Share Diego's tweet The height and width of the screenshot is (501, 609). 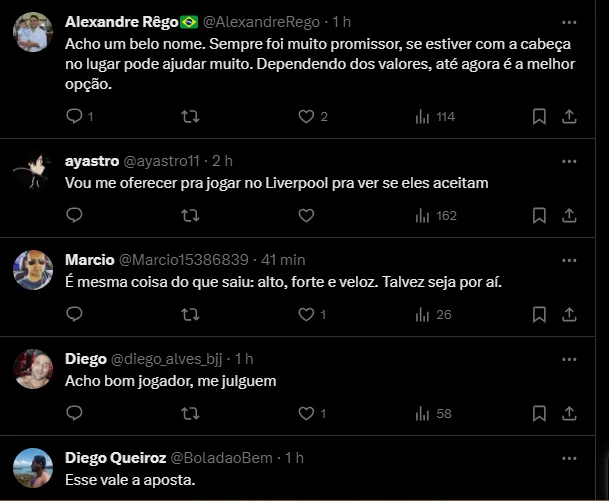pyautogui.click(x=569, y=412)
